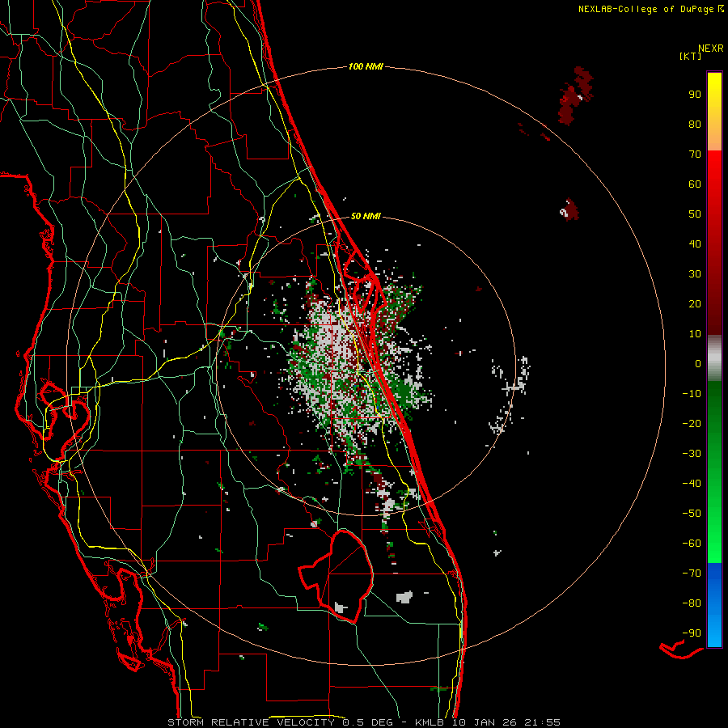The image size is (728, 728).
Task: Click the -10 value on velocity scale
Action: pyautogui.click(x=692, y=394)
